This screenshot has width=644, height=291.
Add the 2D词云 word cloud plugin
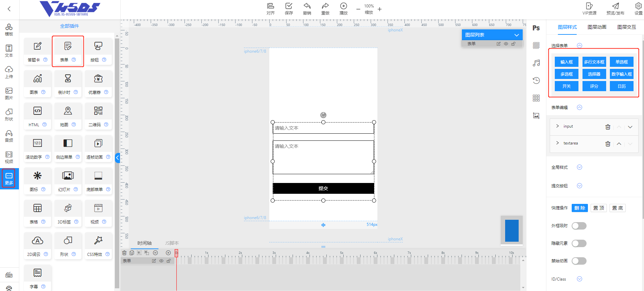point(38,246)
